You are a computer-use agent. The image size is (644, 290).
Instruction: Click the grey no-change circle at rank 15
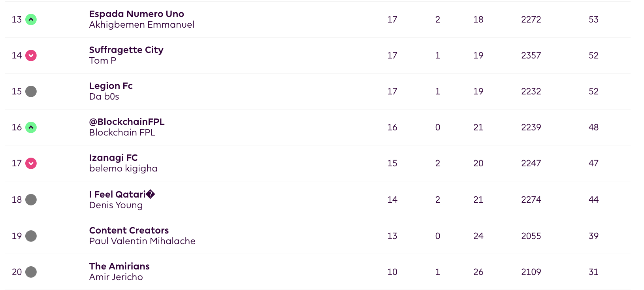click(31, 91)
